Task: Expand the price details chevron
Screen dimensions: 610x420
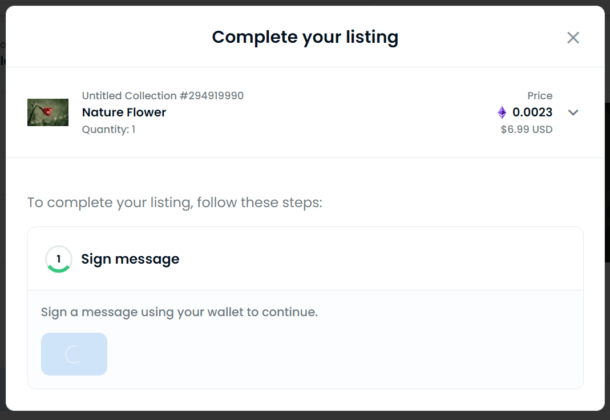Action: (x=573, y=112)
